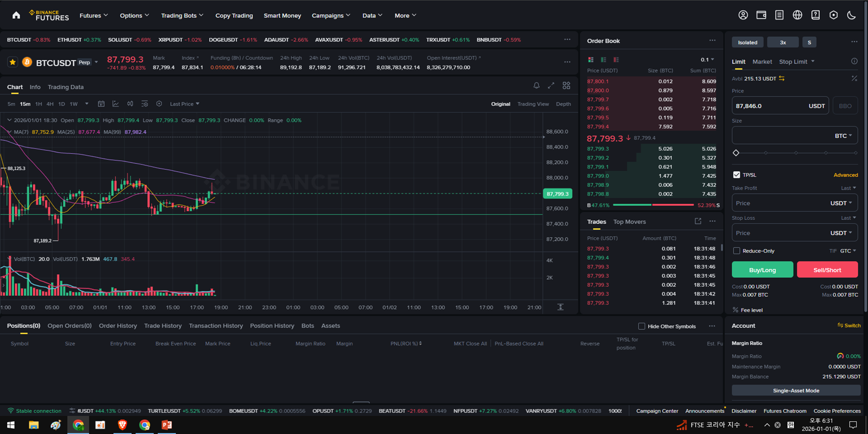Open the Last Price chart dropdown

tap(184, 104)
